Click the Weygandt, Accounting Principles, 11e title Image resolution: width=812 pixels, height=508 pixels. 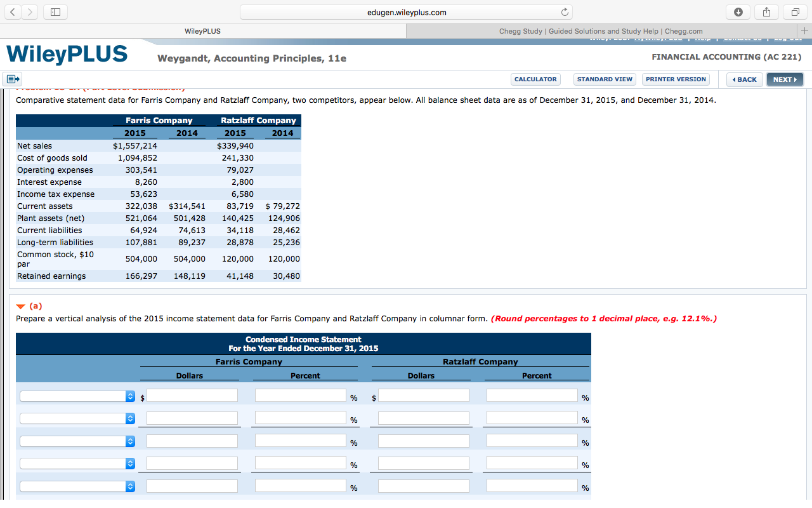click(x=252, y=58)
